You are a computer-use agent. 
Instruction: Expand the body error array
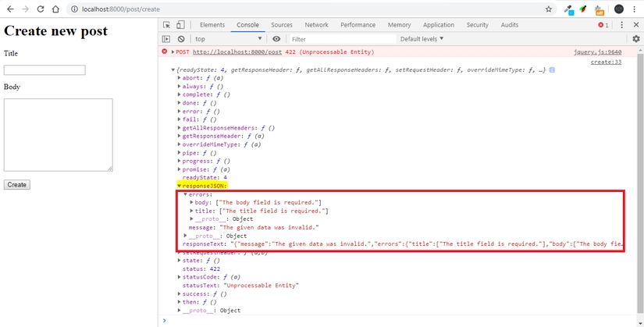click(191, 203)
